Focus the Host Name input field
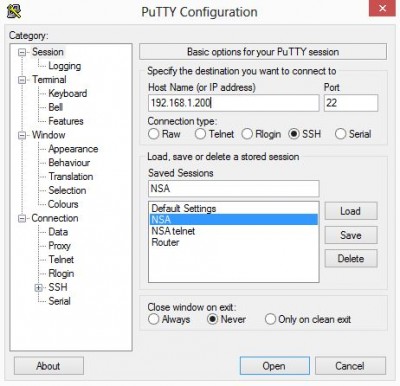This screenshot has width=400, height=386. coord(233,103)
